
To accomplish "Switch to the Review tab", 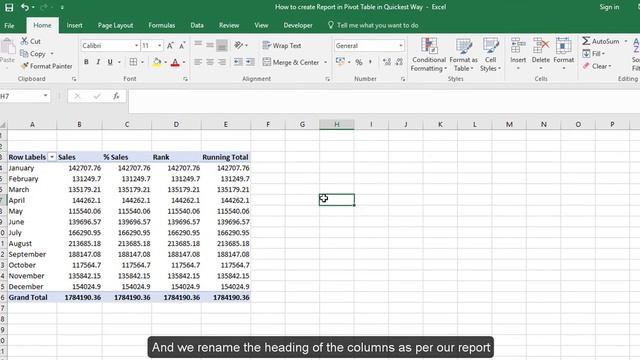I will point(229,25).
